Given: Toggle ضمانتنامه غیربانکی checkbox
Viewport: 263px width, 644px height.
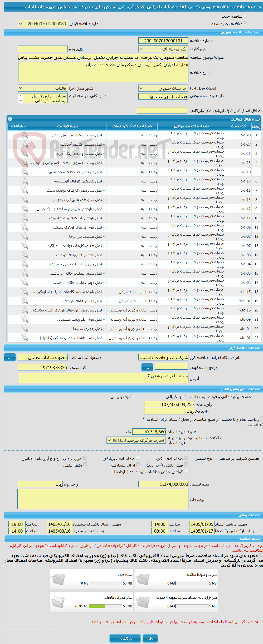Looking at the screenshot, I should [x=138, y=458].
